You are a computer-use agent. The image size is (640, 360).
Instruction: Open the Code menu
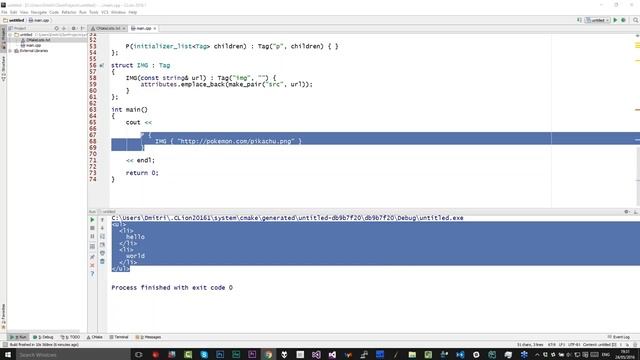tap(54, 12)
